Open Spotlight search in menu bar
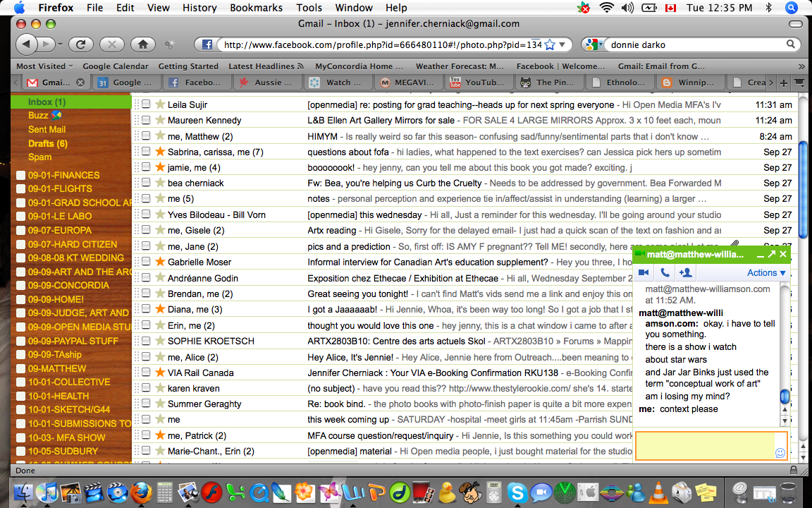The width and height of the screenshot is (812, 508). pos(791,7)
